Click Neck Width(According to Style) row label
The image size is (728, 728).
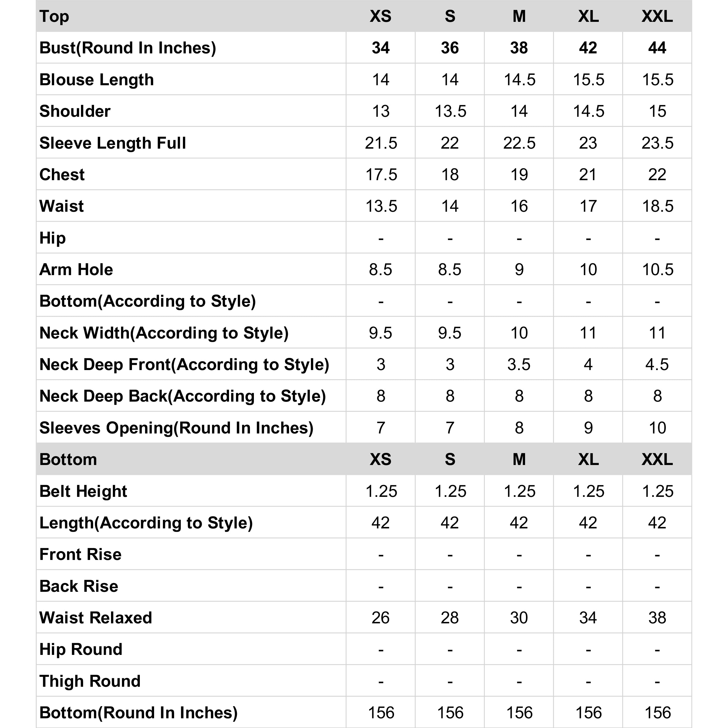pos(164,333)
